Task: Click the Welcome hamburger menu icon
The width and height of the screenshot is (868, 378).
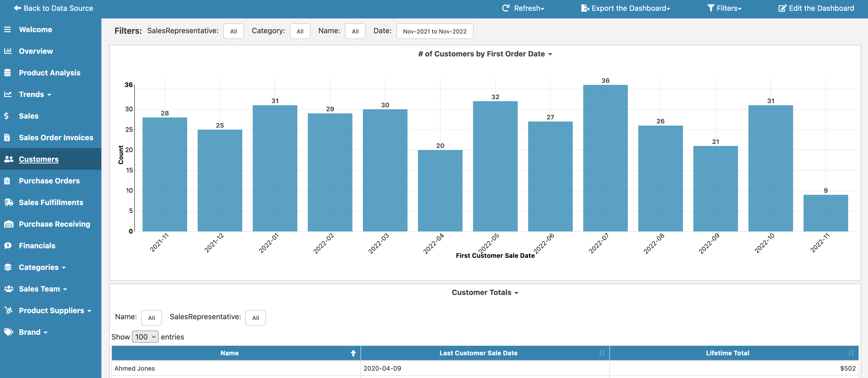Action: click(x=7, y=30)
